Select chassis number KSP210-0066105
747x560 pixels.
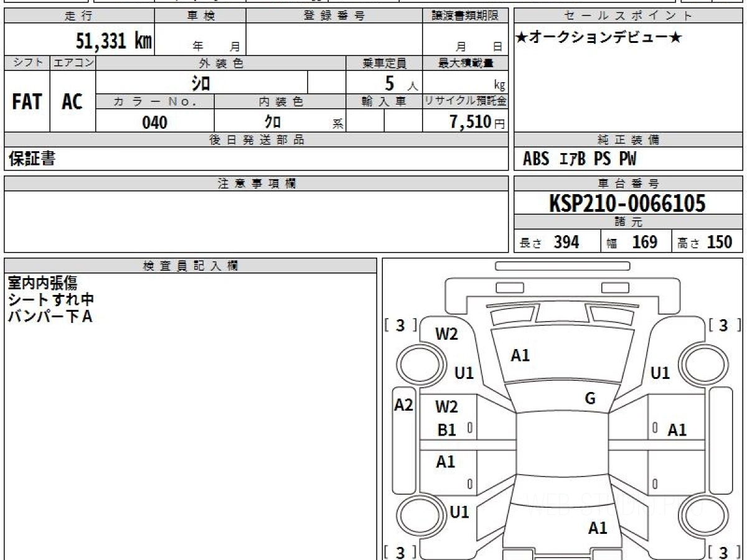point(627,203)
